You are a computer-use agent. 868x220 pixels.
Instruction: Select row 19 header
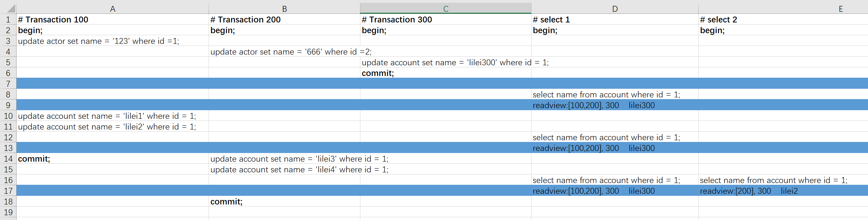pyautogui.click(x=8, y=212)
